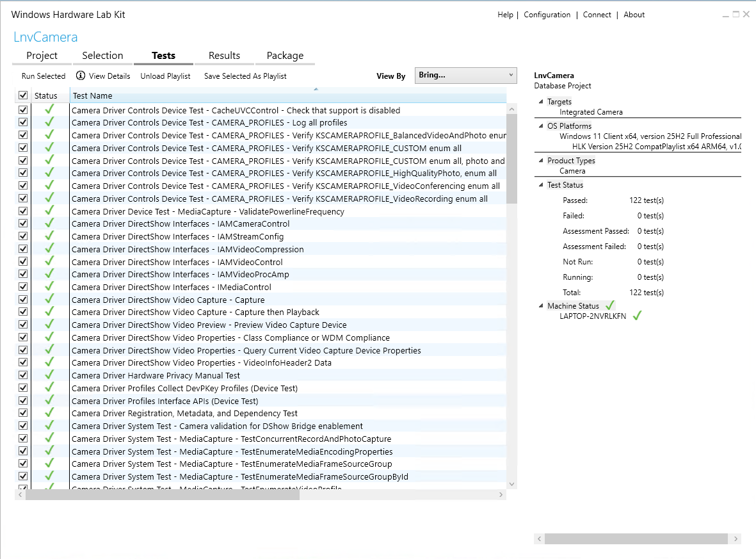This screenshot has height=559, width=756.
Task: Switch to the Results tab
Action: tap(224, 56)
